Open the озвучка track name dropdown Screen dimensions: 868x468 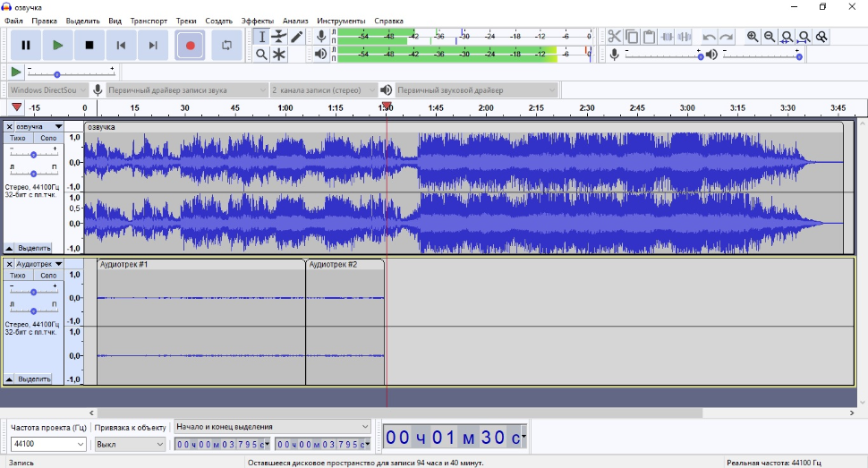[38, 126]
